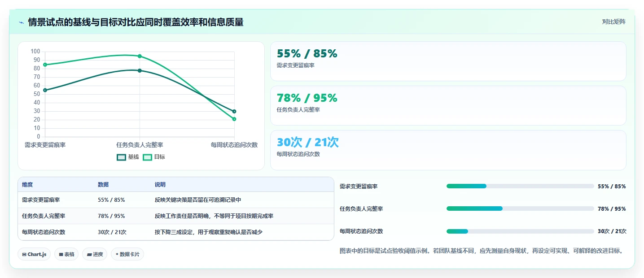This screenshot has height=278, width=644.
Task: Click table cell 任务负责人完整率
Action: pyautogui.click(x=44, y=216)
